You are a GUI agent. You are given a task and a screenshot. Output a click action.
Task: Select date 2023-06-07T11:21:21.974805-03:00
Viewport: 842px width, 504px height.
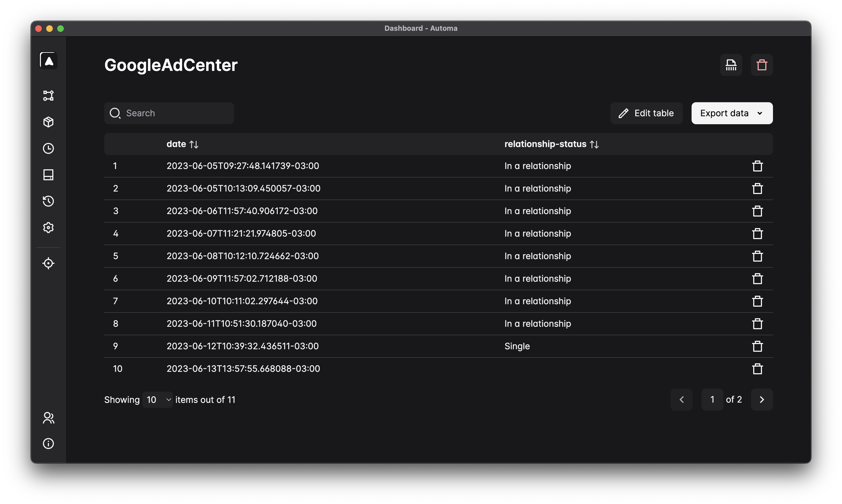[241, 233]
